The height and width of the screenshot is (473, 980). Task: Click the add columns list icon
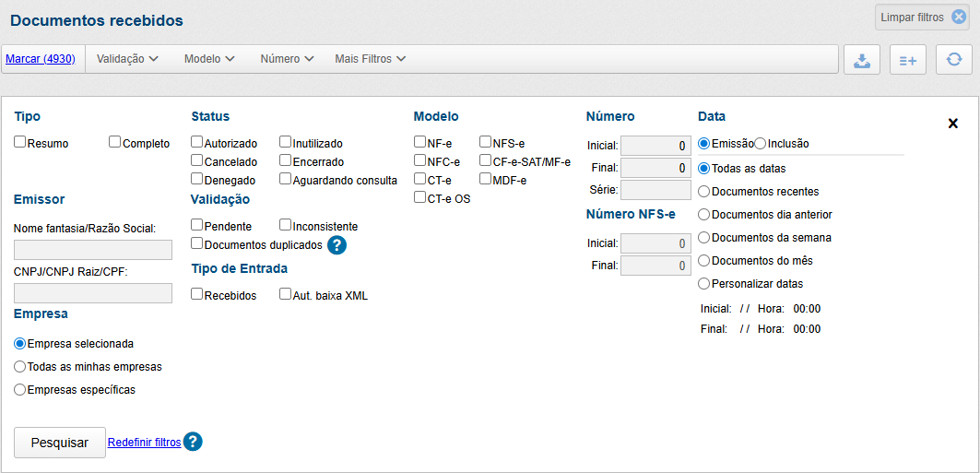tap(908, 60)
